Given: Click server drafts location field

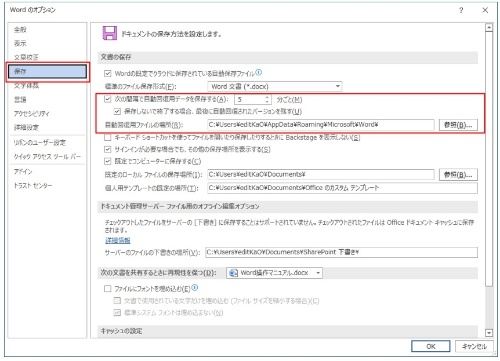Looking at the screenshot, I should 341,252.
